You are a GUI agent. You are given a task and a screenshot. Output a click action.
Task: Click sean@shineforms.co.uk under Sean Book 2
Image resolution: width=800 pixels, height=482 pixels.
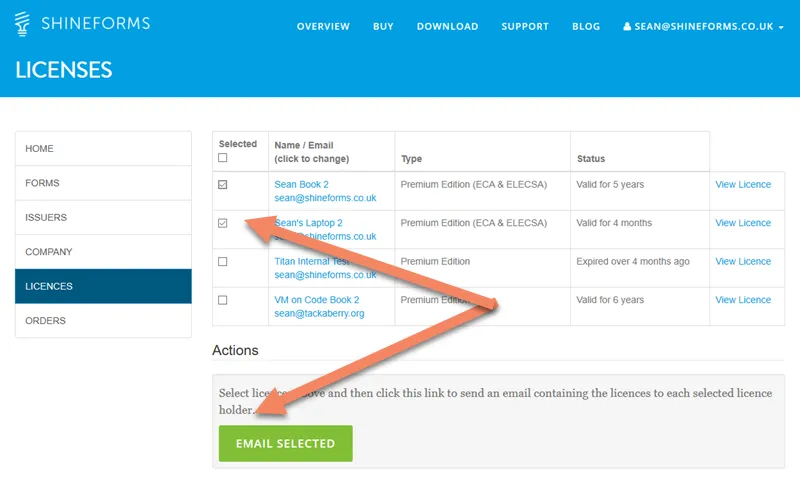[326, 198]
